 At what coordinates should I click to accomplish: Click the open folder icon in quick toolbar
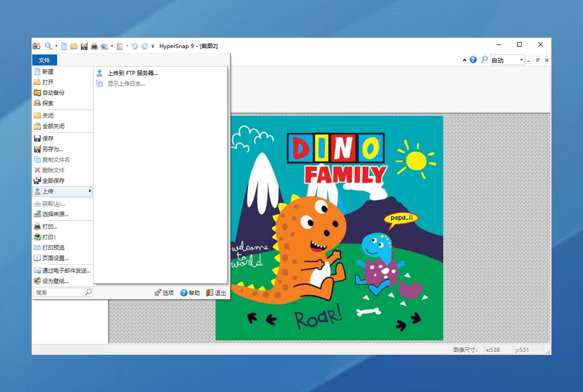click(73, 46)
